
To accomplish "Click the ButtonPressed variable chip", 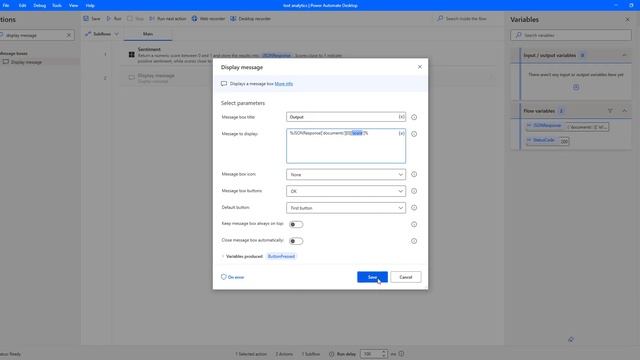I will [x=281, y=256].
